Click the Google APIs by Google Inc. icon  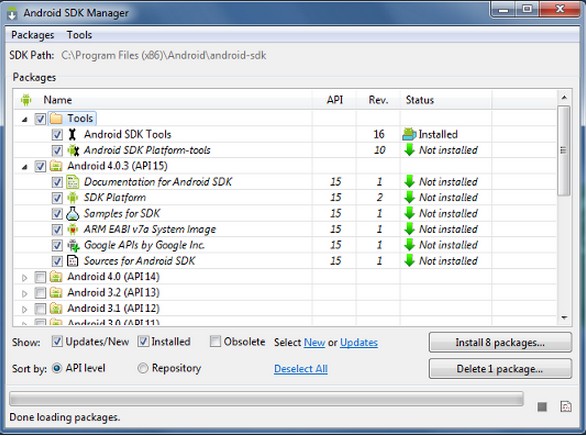(73, 245)
